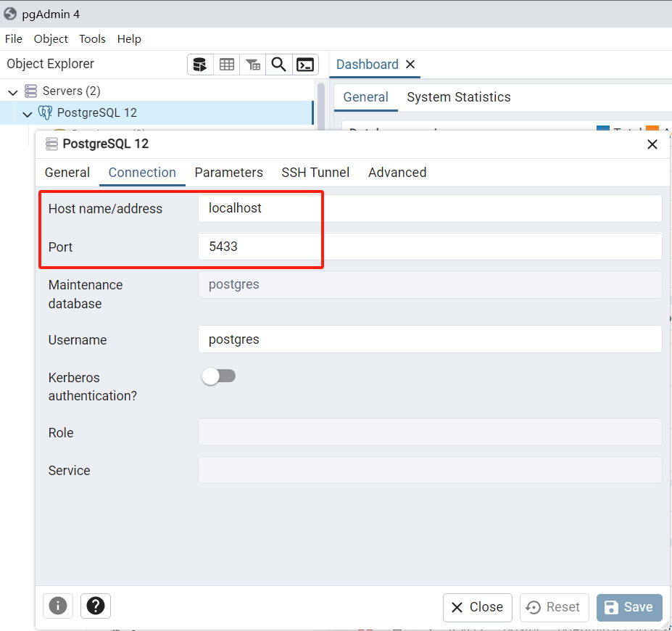Open the Tools menu
The width and height of the screenshot is (672, 631).
pyautogui.click(x=92, y=39)
